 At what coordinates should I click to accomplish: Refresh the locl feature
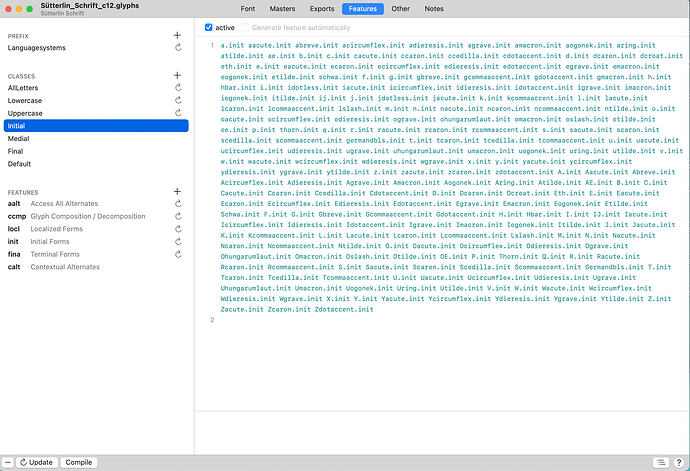coord(178,229)
